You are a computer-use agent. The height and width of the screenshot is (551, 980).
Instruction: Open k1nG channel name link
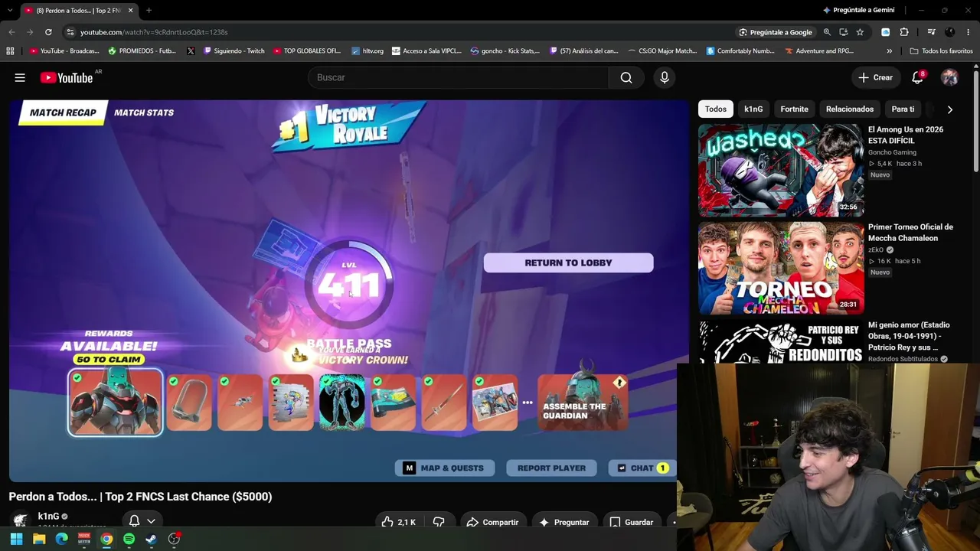[48, 517]
